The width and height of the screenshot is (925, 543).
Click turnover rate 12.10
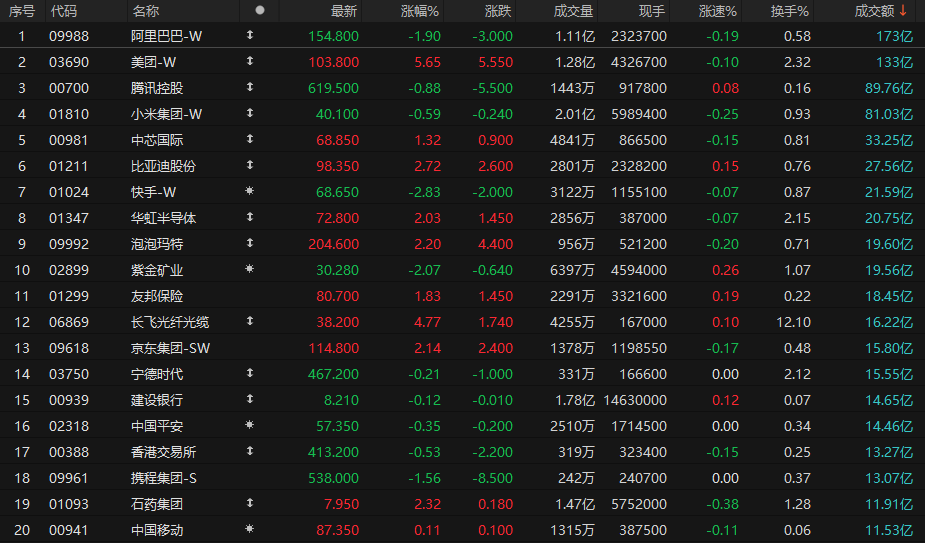pos(793,322)
